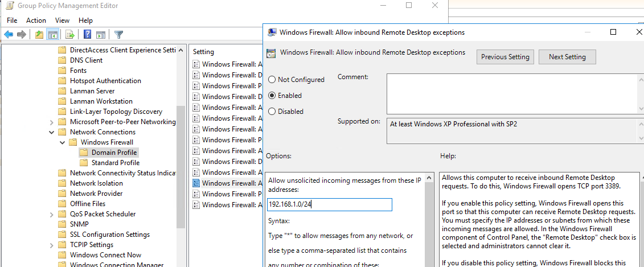This screenshot has width=644, height=267.
Task: Click the Next Setting button
Action: tap(567, 57)
